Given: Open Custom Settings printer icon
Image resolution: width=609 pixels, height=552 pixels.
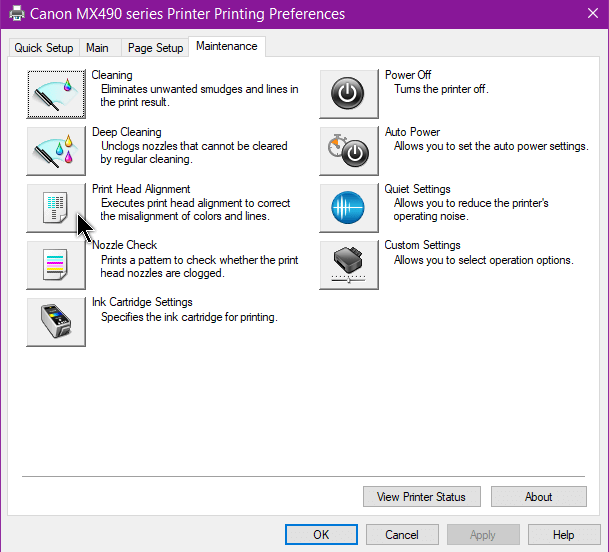Looking at the screenshot, I should pyautogui.click(x=349, y=265).
